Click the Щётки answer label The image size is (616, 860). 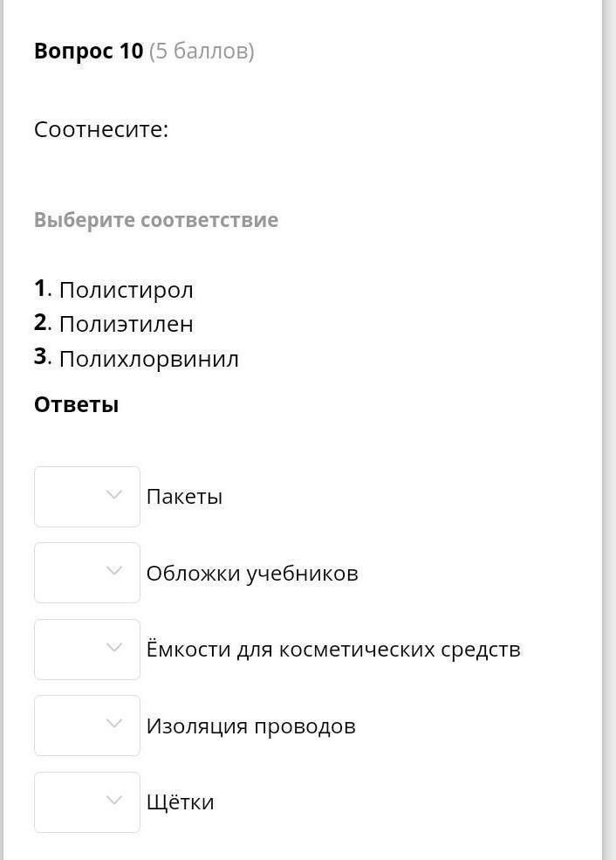pos(180,802)
